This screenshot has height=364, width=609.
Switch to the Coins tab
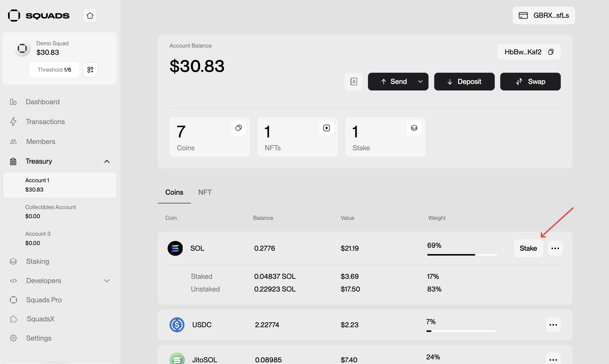coord(174,192)
